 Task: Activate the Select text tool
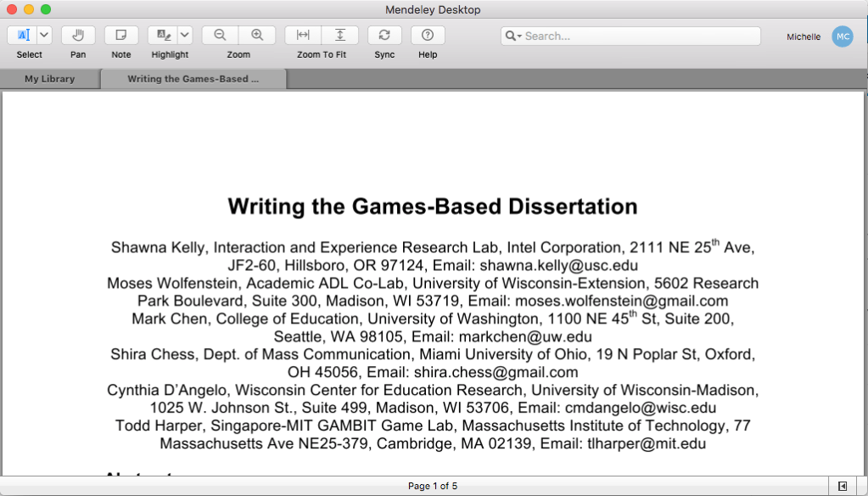click(x=23, y=35)
